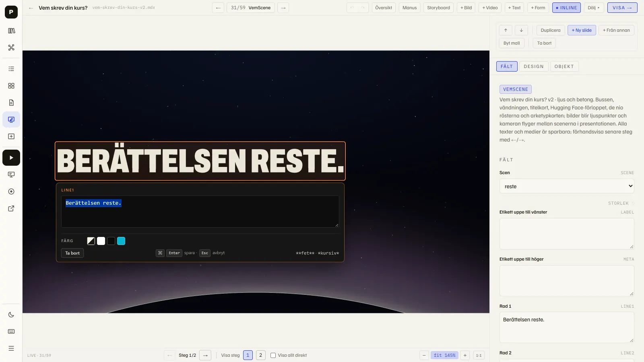Open the external link icon in sidebar

11,208
